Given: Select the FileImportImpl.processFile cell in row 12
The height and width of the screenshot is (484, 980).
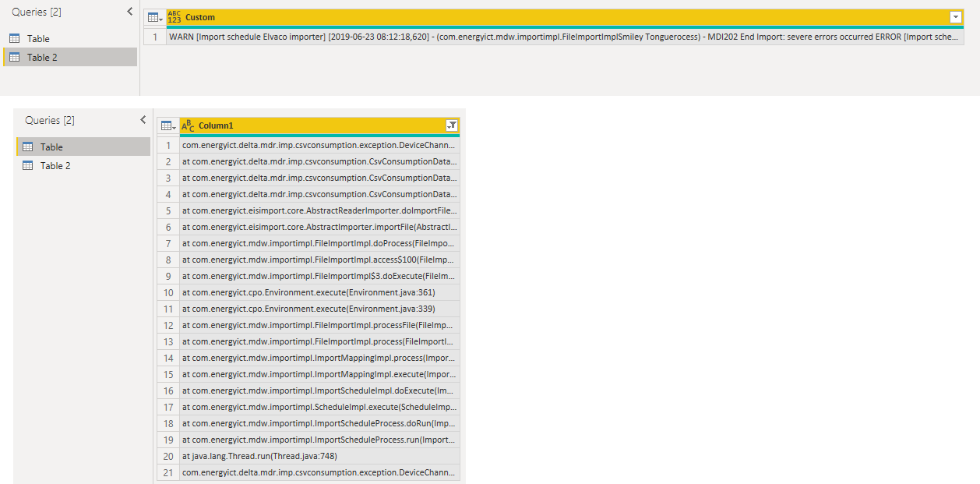Looking at the screenshot, I should (x=319, y=325).
